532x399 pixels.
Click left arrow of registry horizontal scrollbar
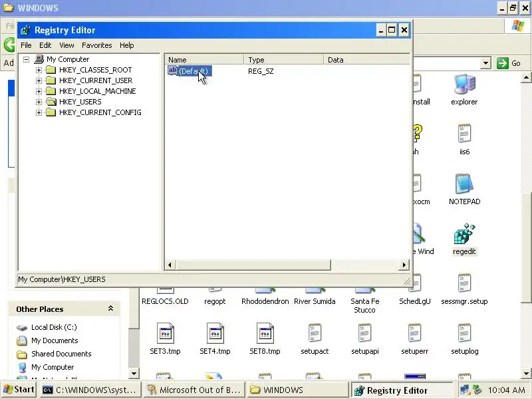coord(170,265)
